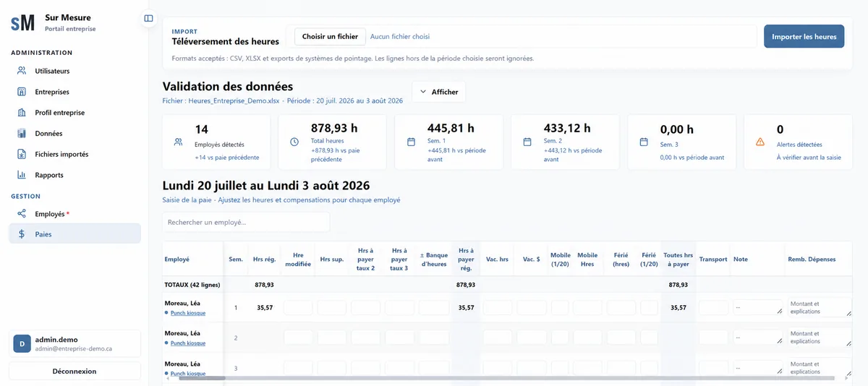Open Fichiers importés page
The height and width of the screenshot is (386, 868).
click(75, 154)
